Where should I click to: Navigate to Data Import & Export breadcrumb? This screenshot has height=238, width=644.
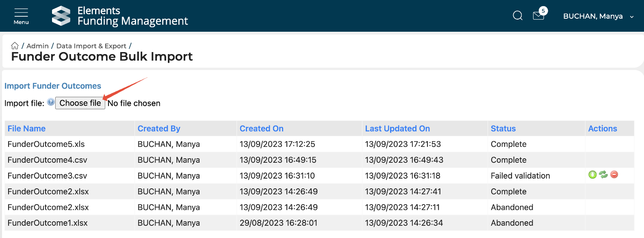coord(91,46)
